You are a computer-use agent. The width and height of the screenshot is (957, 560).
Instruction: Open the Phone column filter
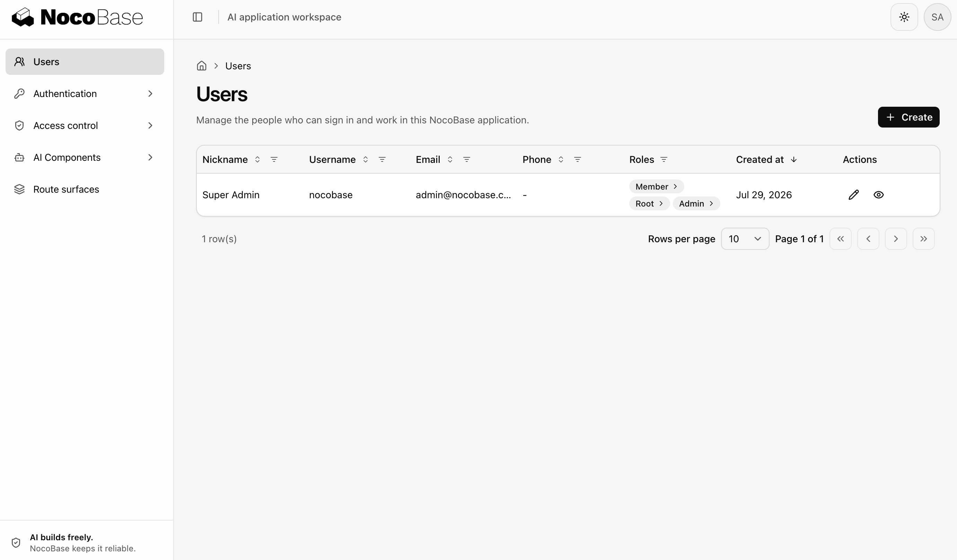(578, 159)
